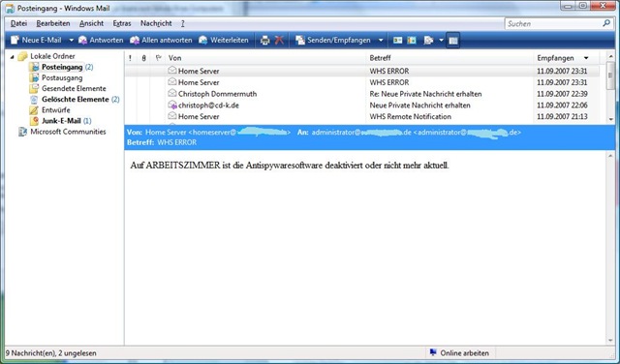The image size is (620, 364).
Task: Open the Neue E-Mail dropdown arrow
Action: [71, 41]
